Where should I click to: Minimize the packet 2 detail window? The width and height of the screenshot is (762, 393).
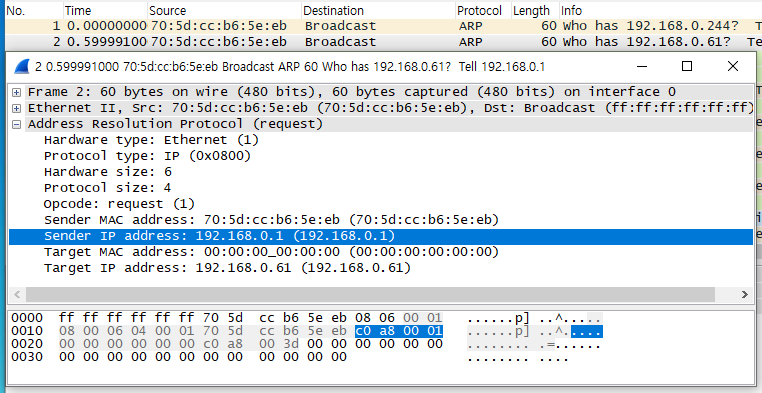click(x=641, y=67)
